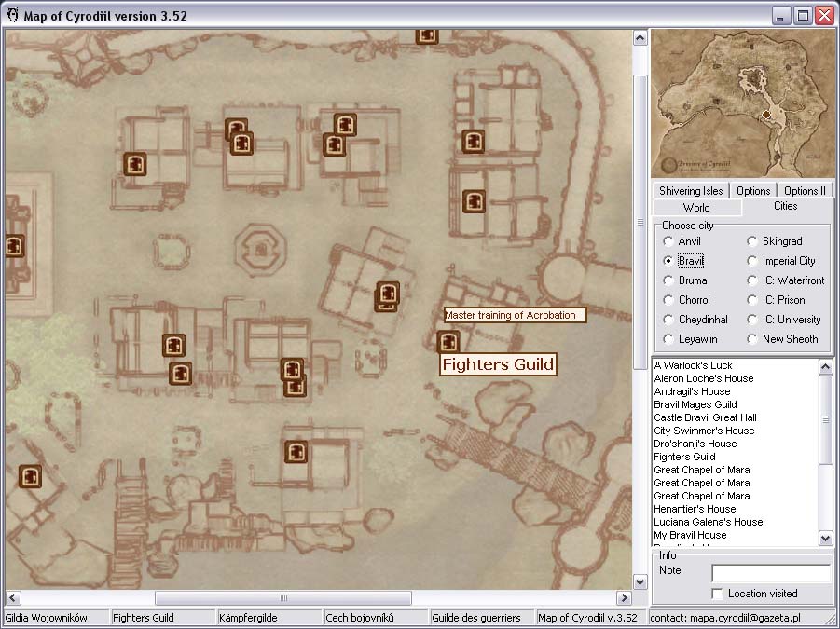Image resolution: width=840 pixels, height=629 pixels.
Task: Click door marker on the bottom-center building
Action: (296, 452)
